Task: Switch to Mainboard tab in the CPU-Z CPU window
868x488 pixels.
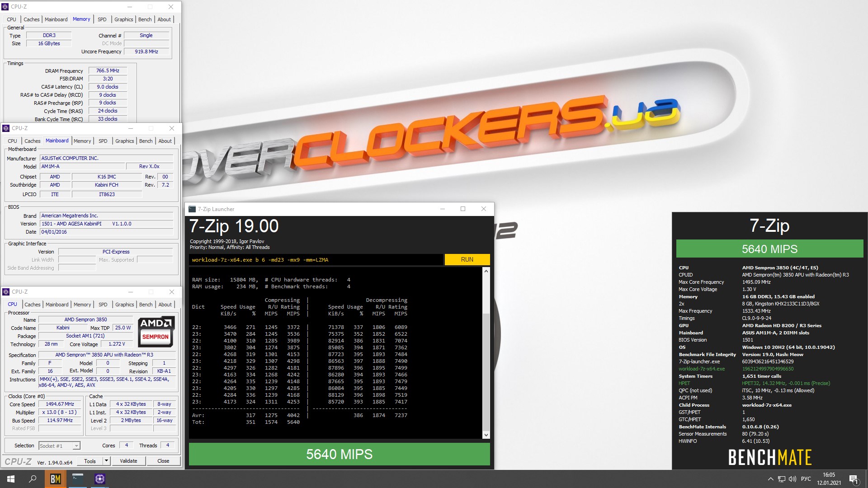Action: 57,305
